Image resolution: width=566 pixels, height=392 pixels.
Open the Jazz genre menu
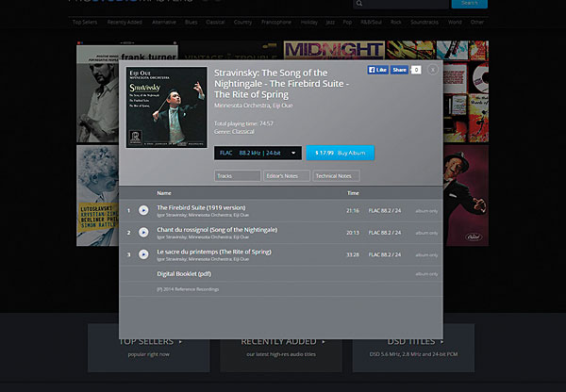330,22
